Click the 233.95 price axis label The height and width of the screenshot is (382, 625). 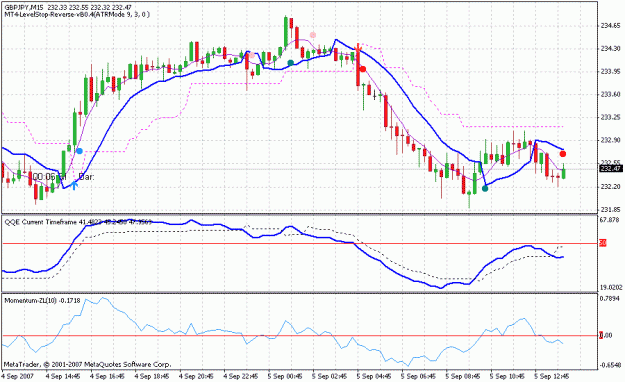pyautogui.click(x=611, y=71)
